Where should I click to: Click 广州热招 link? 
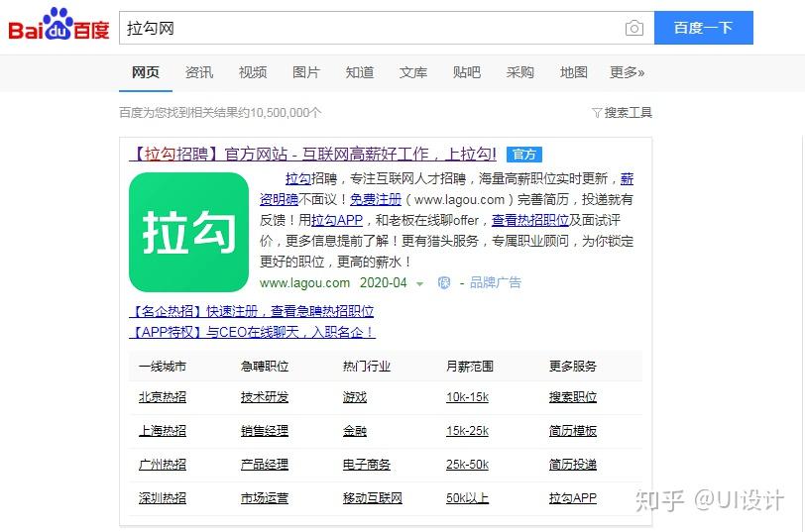click(x=163, y=465)
